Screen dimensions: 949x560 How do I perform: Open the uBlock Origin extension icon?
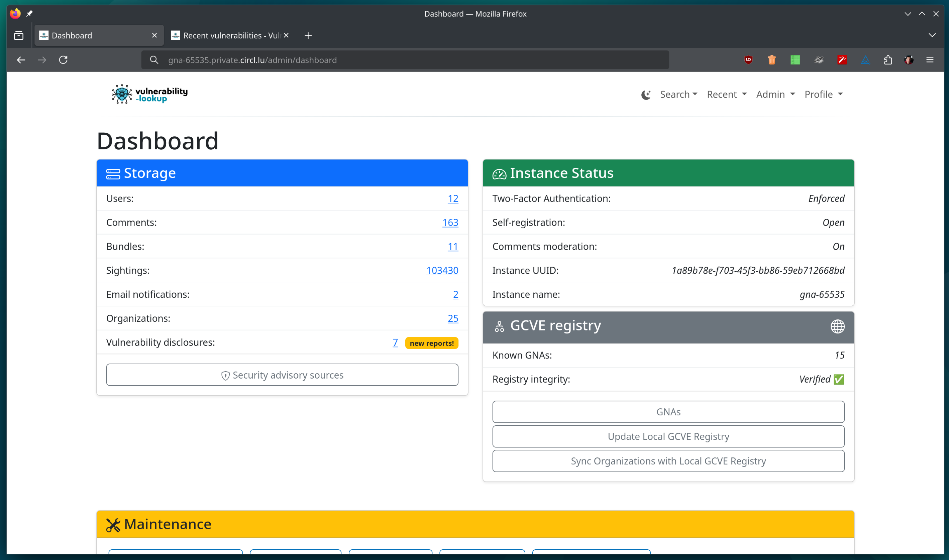[x=748, y=59]
